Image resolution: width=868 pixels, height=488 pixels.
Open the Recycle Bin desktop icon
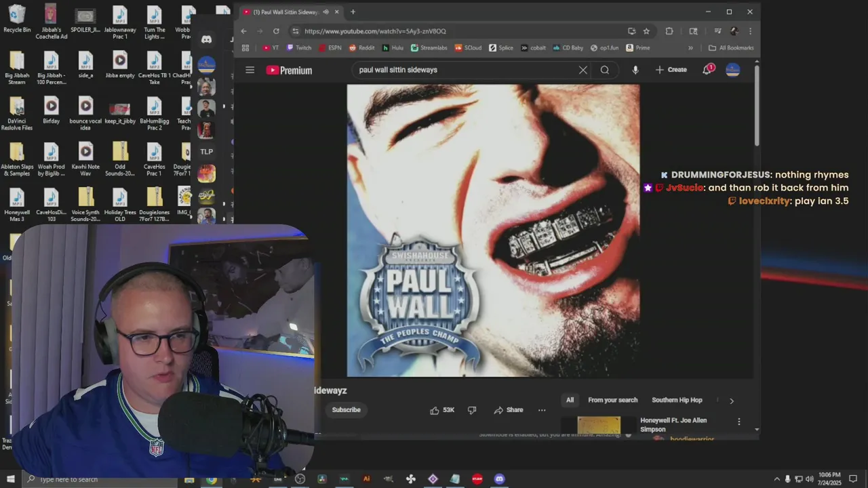[x=17, y=20]
